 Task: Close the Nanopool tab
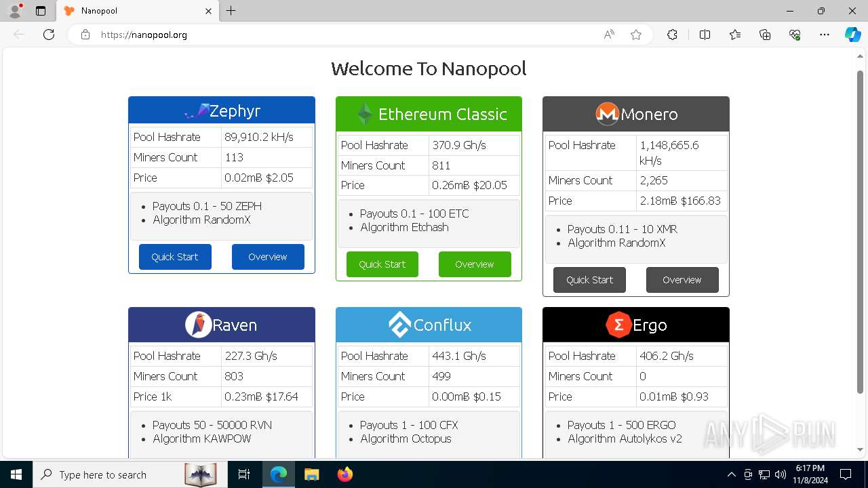click(209, 11)
